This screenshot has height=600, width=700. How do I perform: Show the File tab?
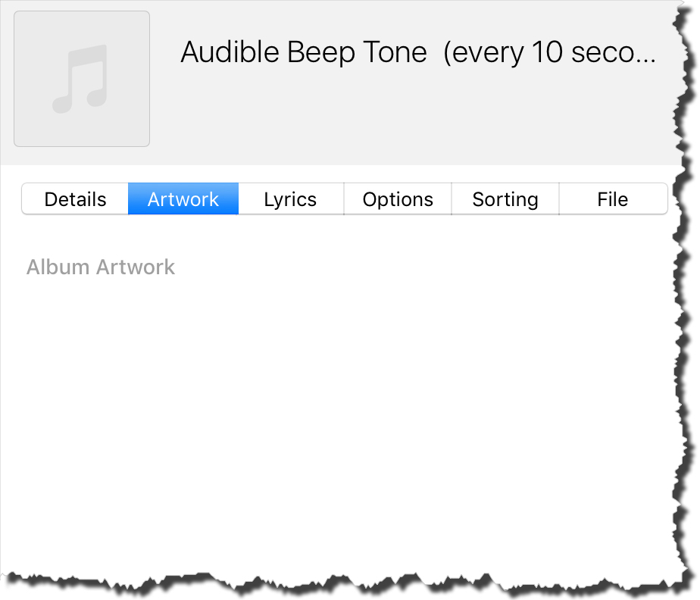coord(613,199)
